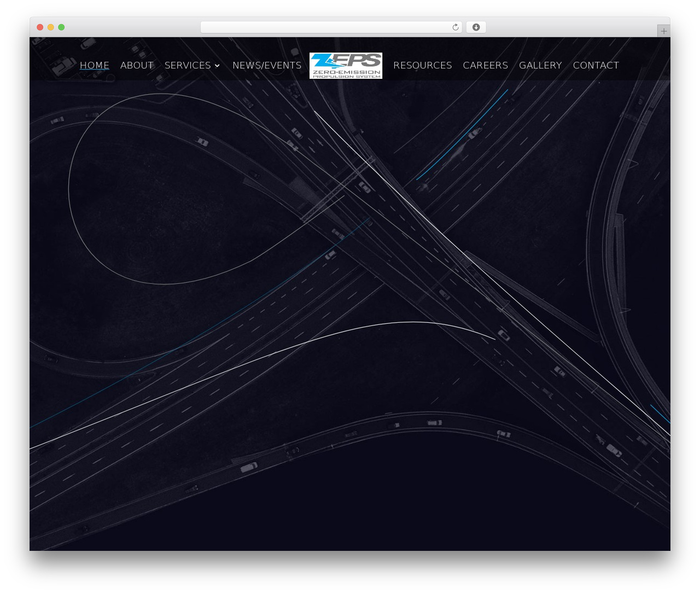The image size is (700, 593).
Task: Focus the browser address bar
Action: [331, 27]
